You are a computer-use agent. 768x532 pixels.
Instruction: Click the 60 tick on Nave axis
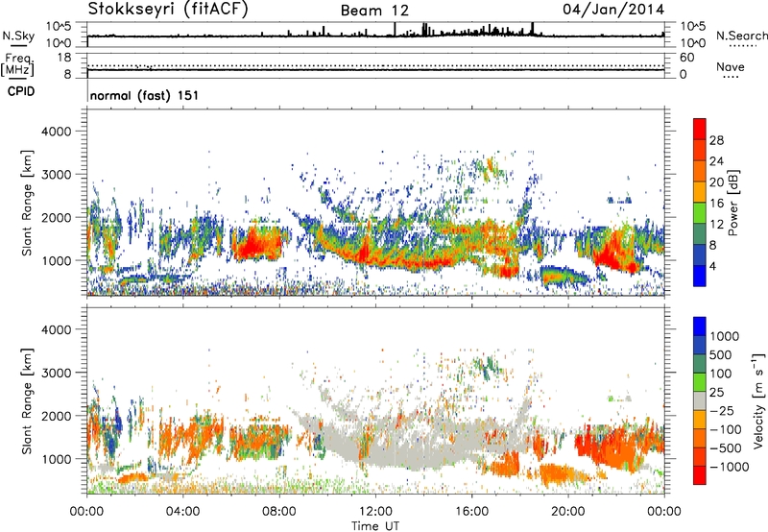point(686,58)
